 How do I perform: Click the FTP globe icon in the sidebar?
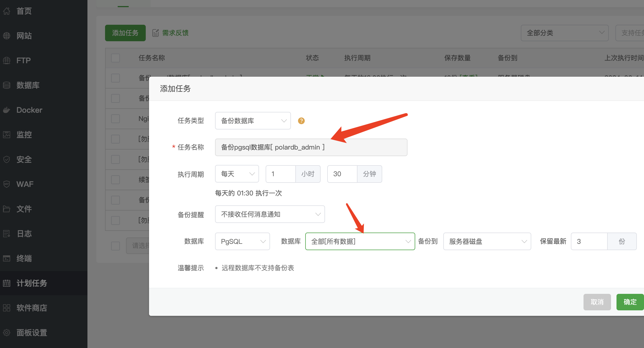click(7, 60)
